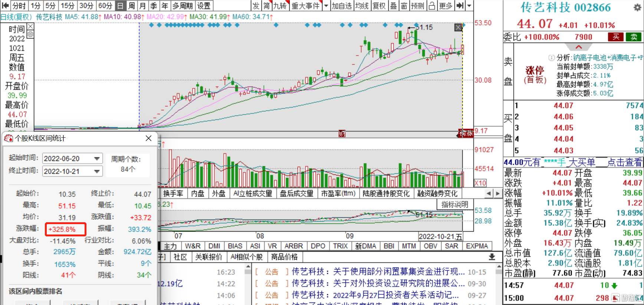Click the 财 marker on the chart axis
This screenshot has height=305, width=644.
(342, 134)
